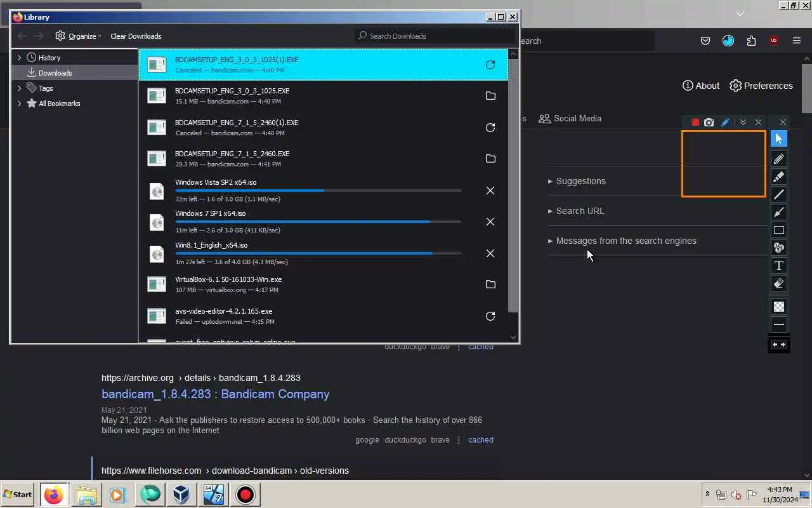Cancel the Windows 7 SP1 x64.iso download
Image resolution: width=812 pixels, height=508 pixels.
pos(490,222)
